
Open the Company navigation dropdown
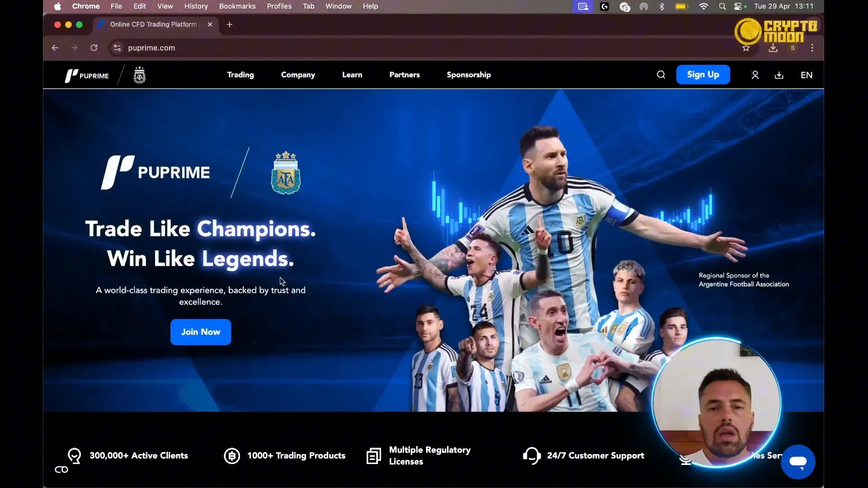tap(298, 75)
